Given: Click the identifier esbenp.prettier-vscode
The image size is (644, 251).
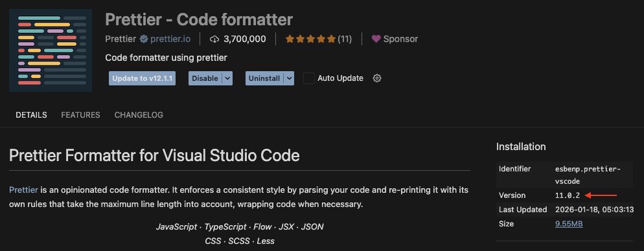Looking at the screenshot, I should (x=588, y=175).
